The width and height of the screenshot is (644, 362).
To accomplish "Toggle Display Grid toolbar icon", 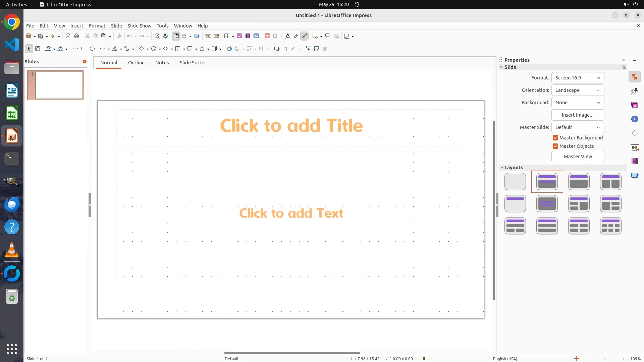I will coord(176,36).
